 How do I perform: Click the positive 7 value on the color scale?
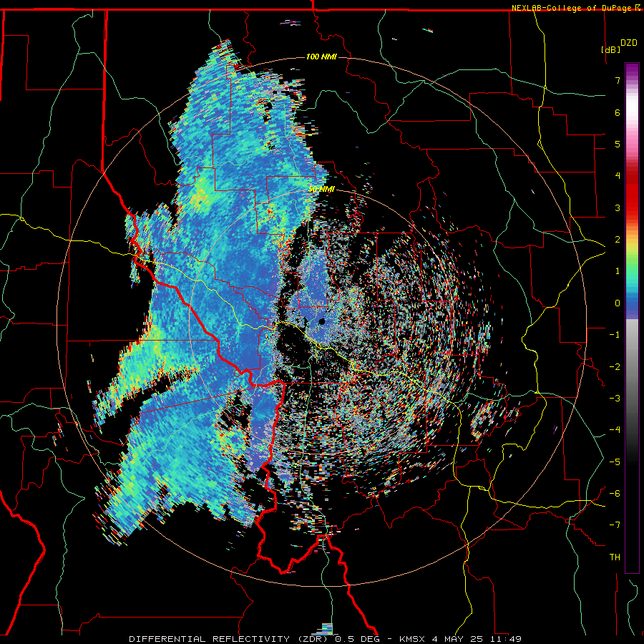pos(618,80)
